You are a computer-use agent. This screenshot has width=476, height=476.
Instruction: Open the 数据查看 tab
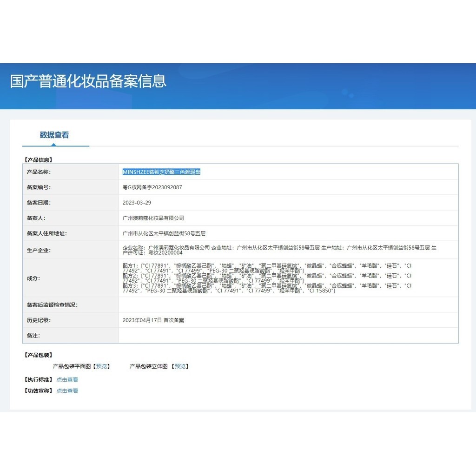pos(54,135)
